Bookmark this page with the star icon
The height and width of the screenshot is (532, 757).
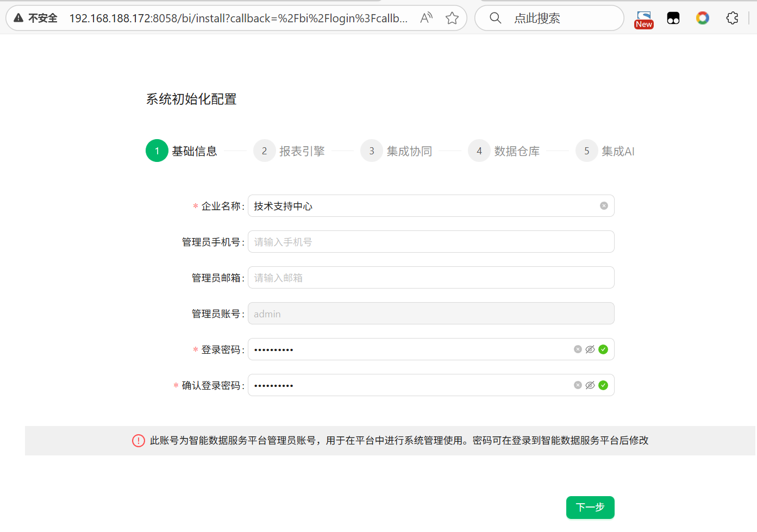[452, 18]
